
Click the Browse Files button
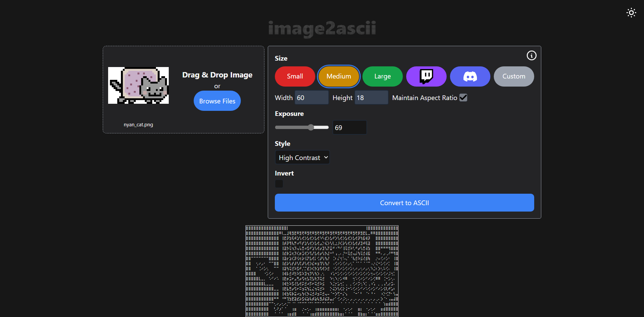[x=217, y=101]
